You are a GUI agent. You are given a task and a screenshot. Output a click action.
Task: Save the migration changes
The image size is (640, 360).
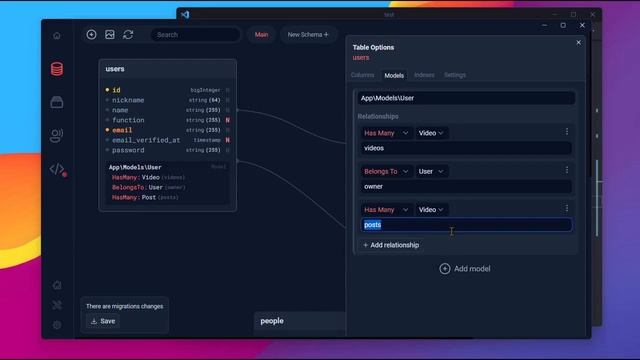tap(103, 321)
